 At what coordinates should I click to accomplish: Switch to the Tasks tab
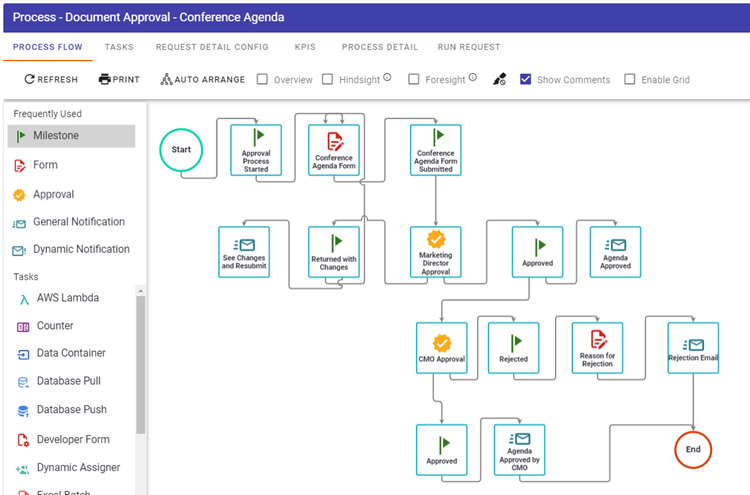(x=119, y=47)
